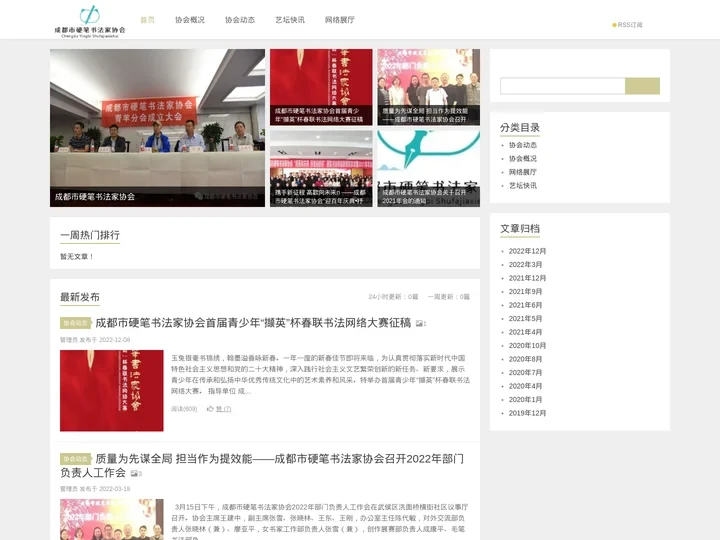The image size is (720, 540).
Task: Click the like thumbs-up icon on 撷英 article
Action: click(x=210, y=409)
